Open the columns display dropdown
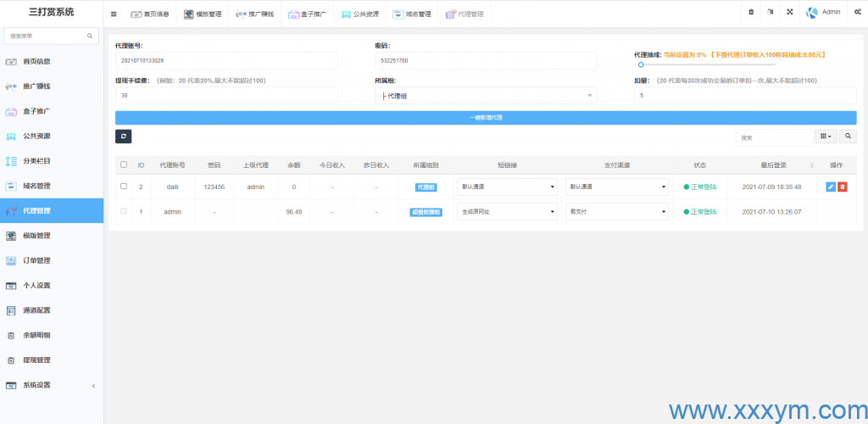Image resolution: width=868 pixels, height=424 pixels. pos(825,136)
